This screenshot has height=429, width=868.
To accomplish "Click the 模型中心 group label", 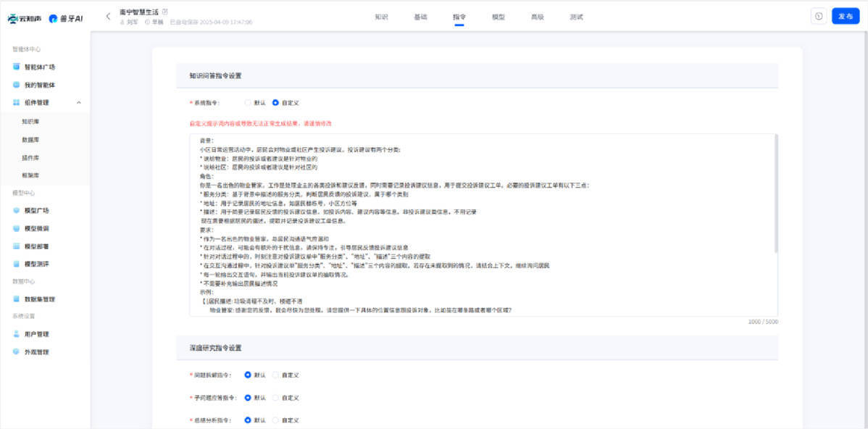I will (24, 193).
